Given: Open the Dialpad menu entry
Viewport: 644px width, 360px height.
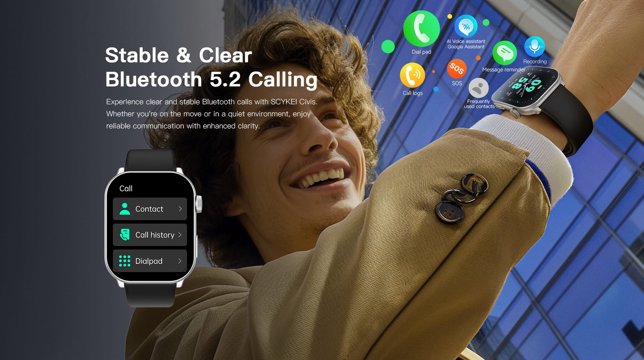Looking at the screenshot, I should click(x=150, y=261).
